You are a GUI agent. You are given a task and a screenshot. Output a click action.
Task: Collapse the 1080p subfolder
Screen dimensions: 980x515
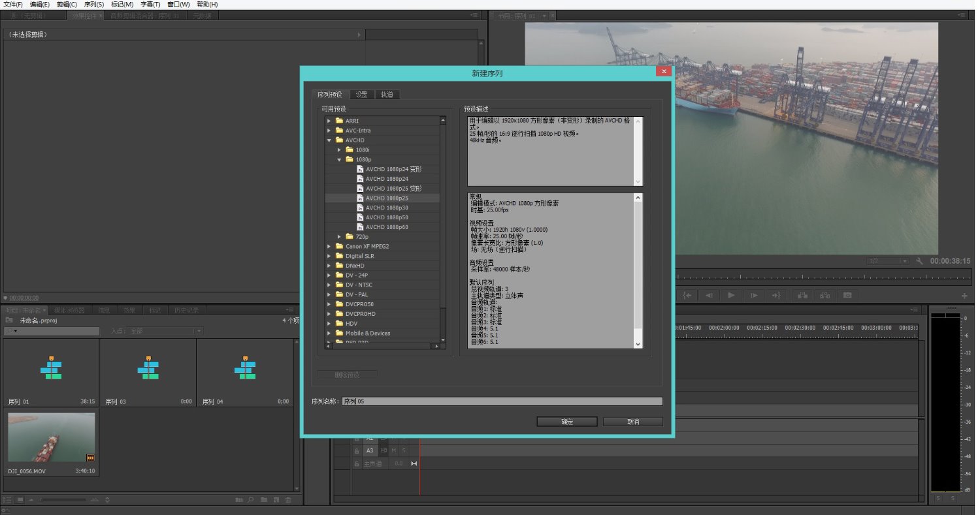click(x=340, y=159)
